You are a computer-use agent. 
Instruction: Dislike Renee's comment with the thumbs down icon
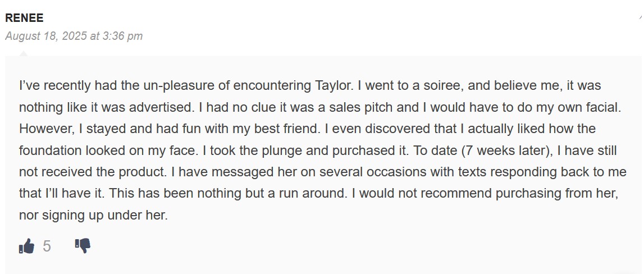tap(83, 246)
